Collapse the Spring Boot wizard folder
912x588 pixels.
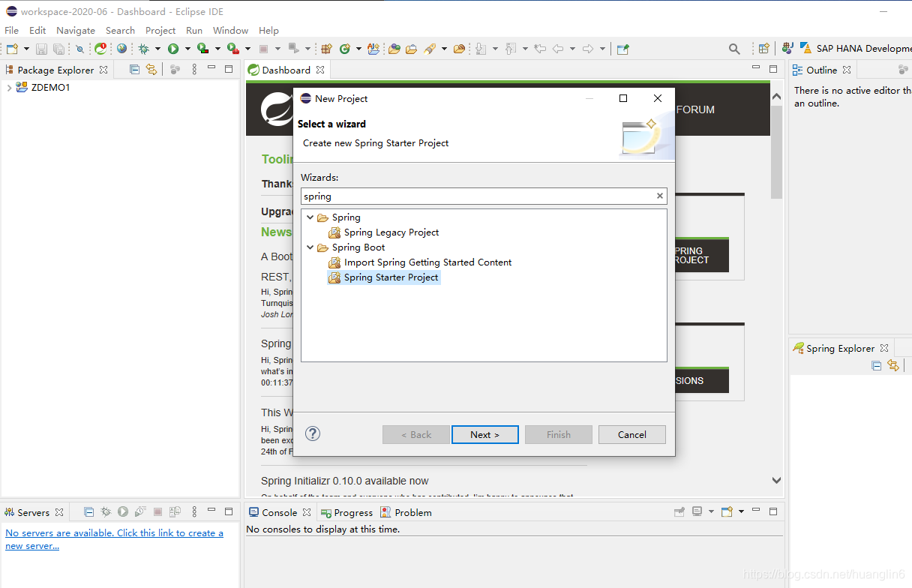click(x=310, y=247)
